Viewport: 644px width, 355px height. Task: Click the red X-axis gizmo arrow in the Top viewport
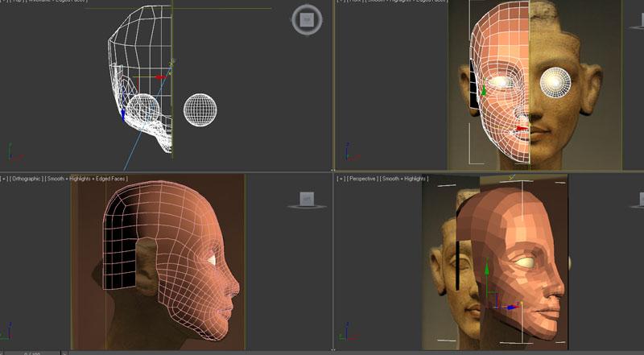click(161, 76)
